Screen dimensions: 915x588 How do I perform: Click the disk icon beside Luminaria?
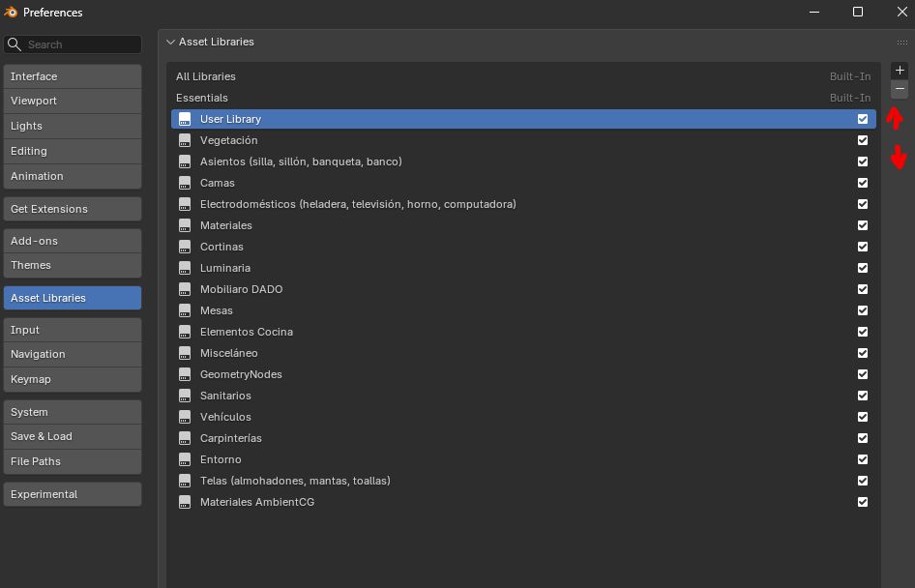point(185,268)
